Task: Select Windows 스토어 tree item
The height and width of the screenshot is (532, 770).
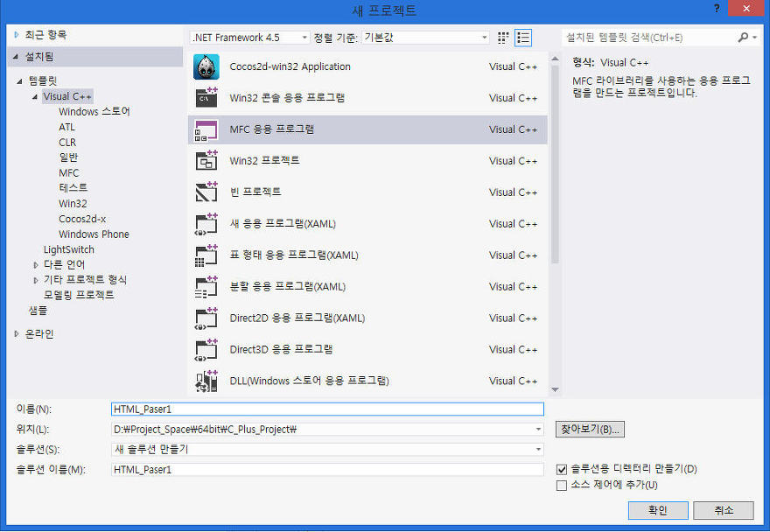Action: pyautogui.click(x=94, y=112)
